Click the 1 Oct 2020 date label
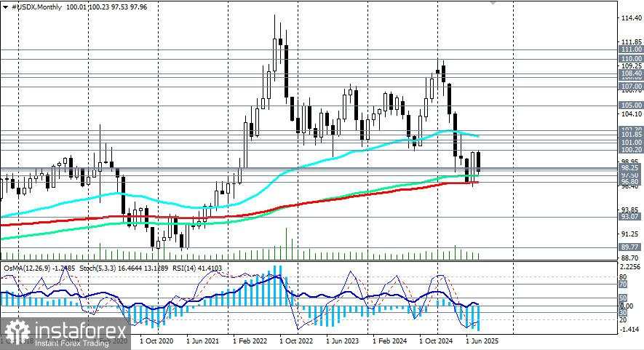Screen dimensions: 644x350 point(156,341)
